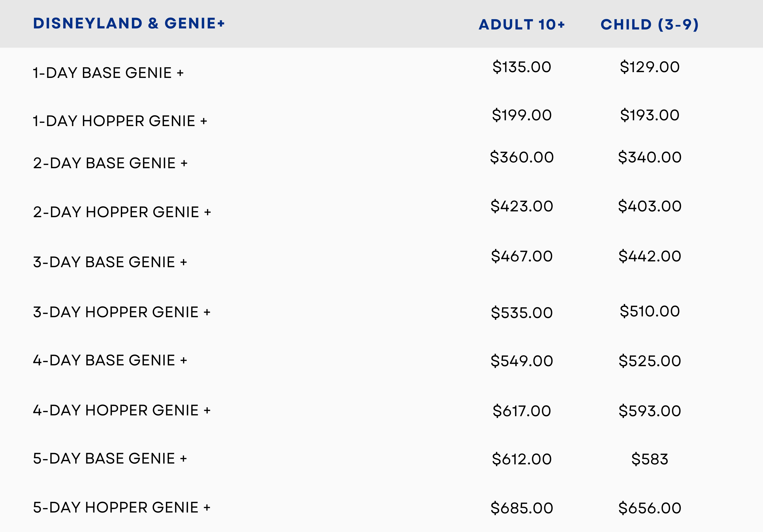
Task: Select the Adult 10+ column header
Action: click(521, 24)
